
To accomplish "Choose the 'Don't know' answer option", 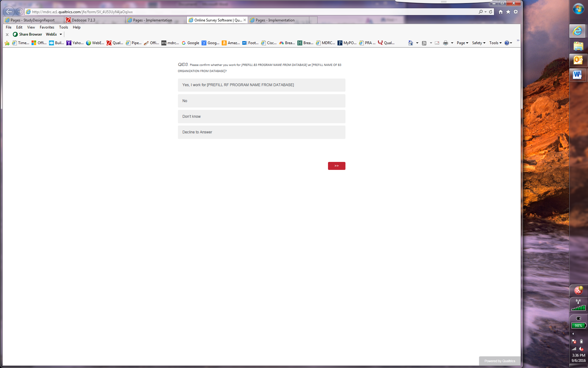I will click(261, 117).
